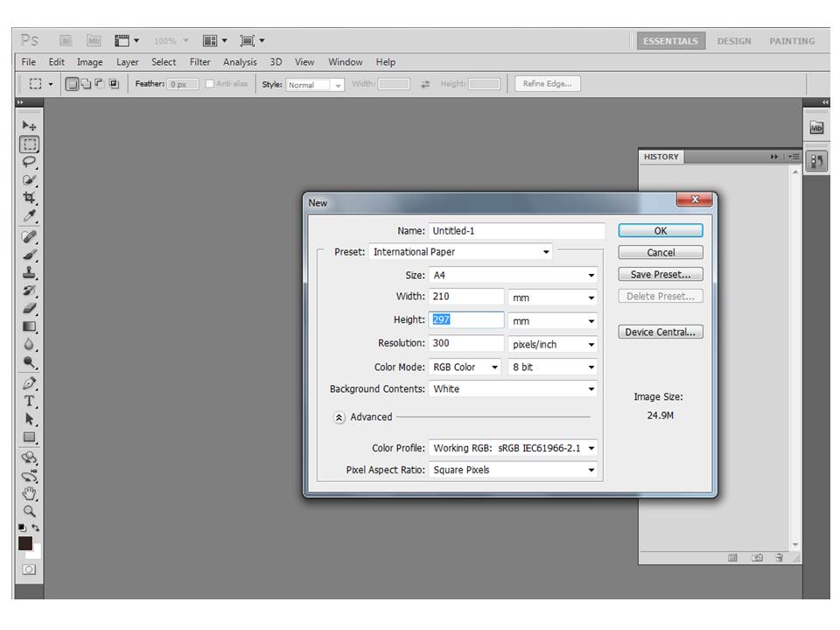Select the Brush tool
The width and height of the screenshot is (840, 630).
[29, 254]
